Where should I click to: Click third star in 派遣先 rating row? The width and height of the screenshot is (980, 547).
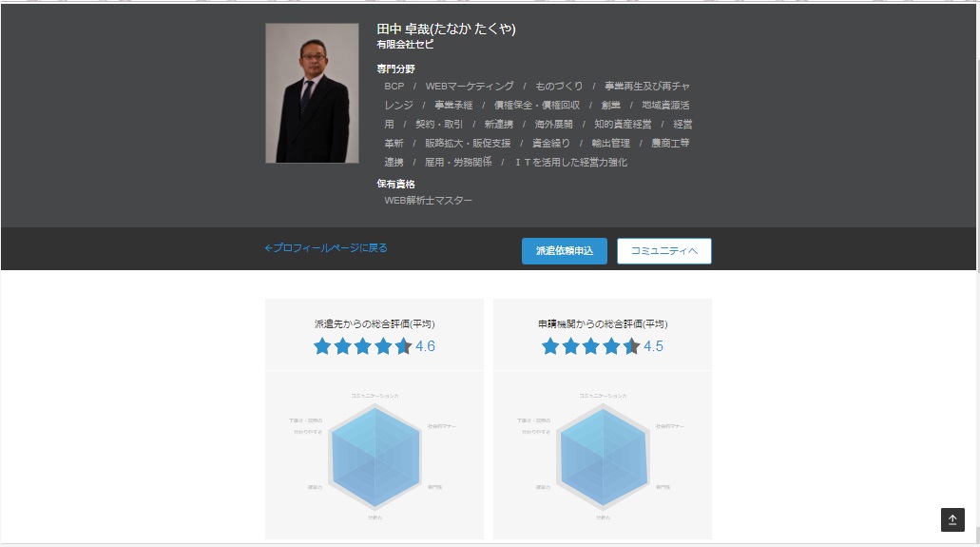point(363,346)
